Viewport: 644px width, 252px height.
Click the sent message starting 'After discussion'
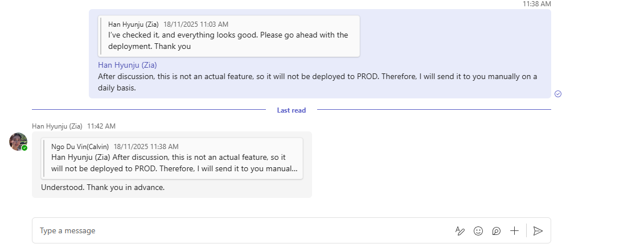pyautogui.click(x=317, y=82)
